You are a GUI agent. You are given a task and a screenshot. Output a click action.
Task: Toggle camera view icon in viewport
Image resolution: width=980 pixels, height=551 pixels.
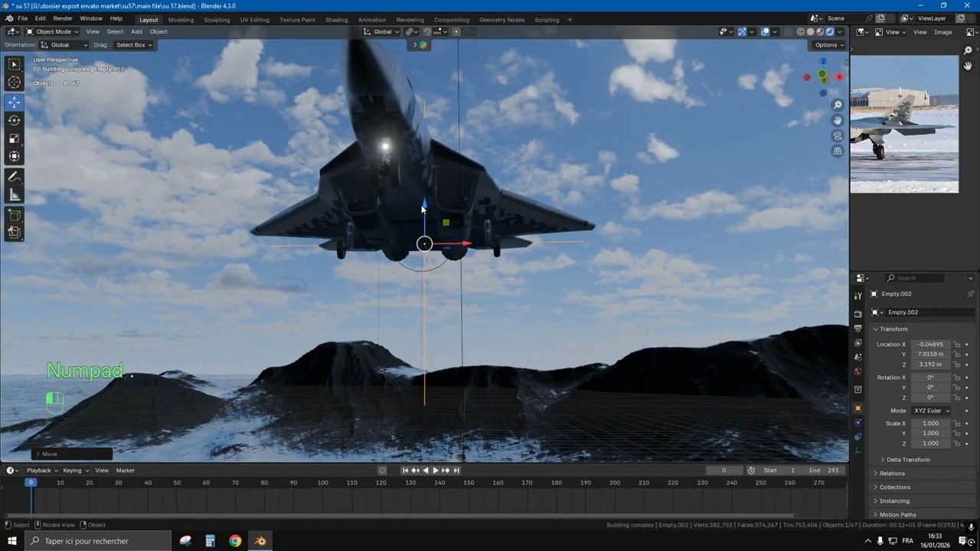tap(838, 135)
